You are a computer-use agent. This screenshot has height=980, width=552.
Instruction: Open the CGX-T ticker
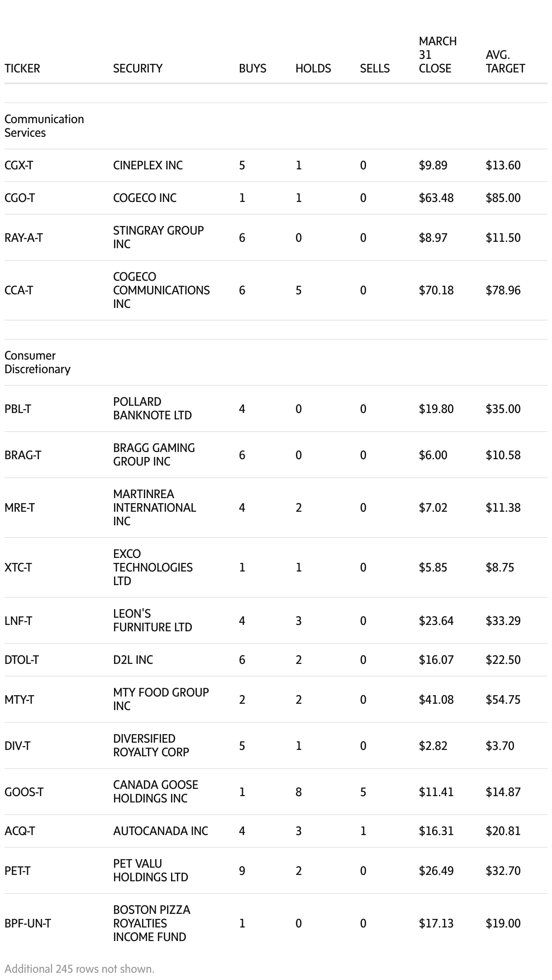[x=19, y=165]
